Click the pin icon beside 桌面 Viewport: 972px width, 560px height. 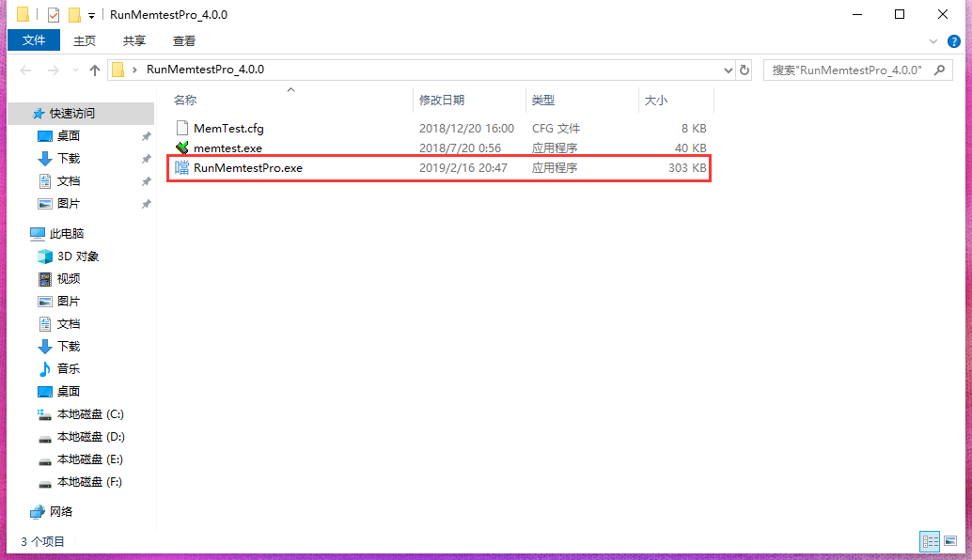(147, 136)
